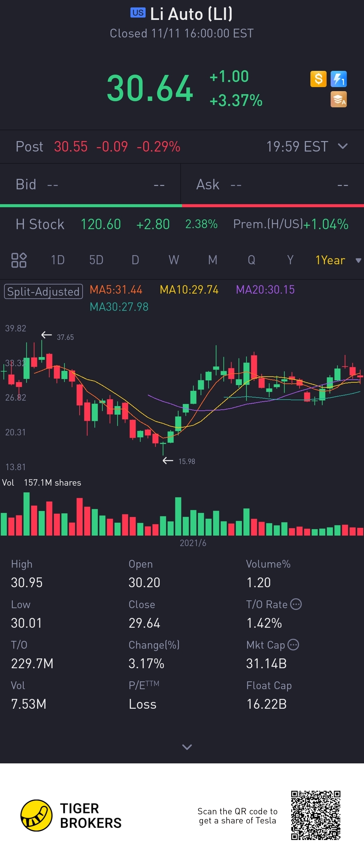
Task: Tap the Low 30.01 value
Action: pyautogui.click(x=26, y=623)
